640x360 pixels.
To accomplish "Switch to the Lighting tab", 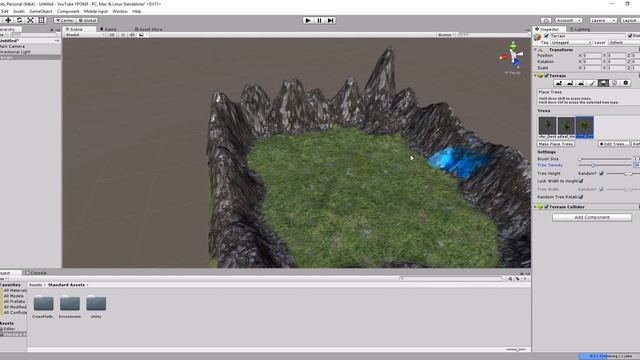I will pos(580,29).
